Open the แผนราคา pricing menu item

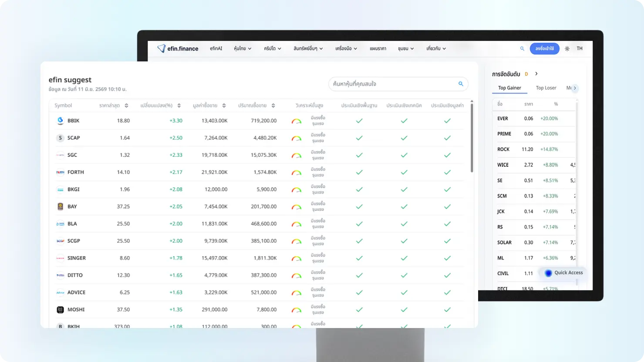pos(378,48)
